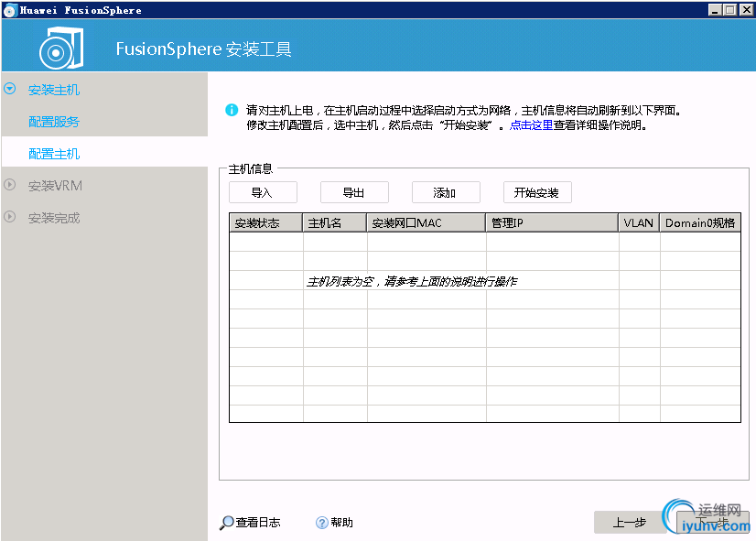Expand the 安装VRM step arrow icon

point(10,185)
